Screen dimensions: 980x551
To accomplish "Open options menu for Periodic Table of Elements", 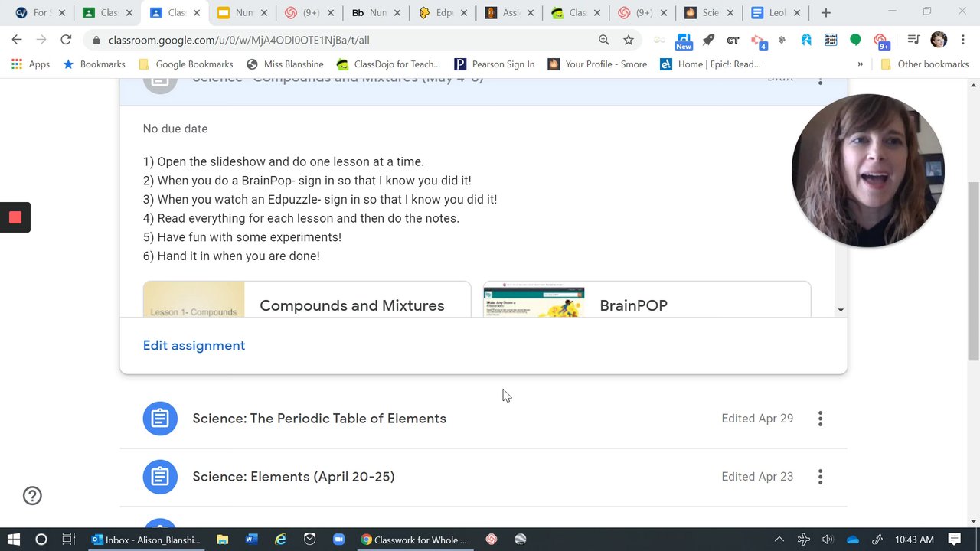I will 820,419.
